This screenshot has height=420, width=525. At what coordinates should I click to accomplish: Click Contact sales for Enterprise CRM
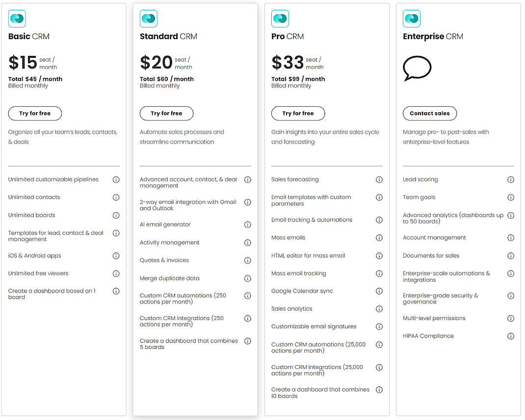pyautogui.click(x=429, y=113)
